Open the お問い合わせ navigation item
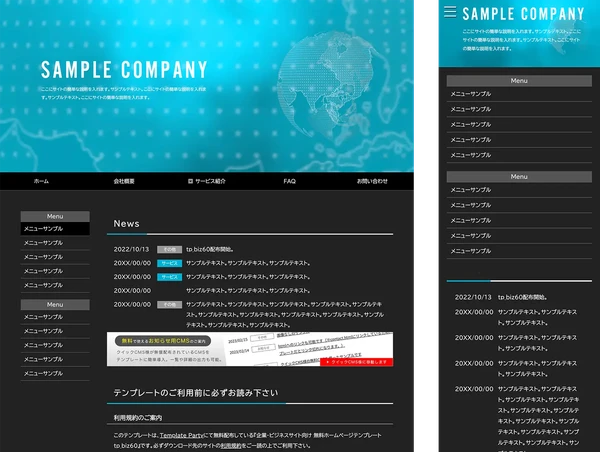Screen dimensions: 600x452 point(372,181)
